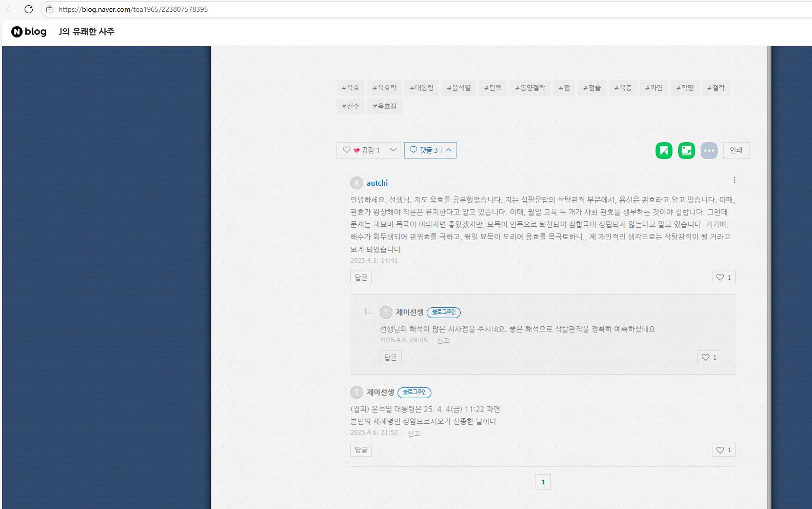Image resolution: width=812 pixels, height=509 pixels.
Task: Open the J의 유쾌한 사주 blog title
Action: coord(87,32)
